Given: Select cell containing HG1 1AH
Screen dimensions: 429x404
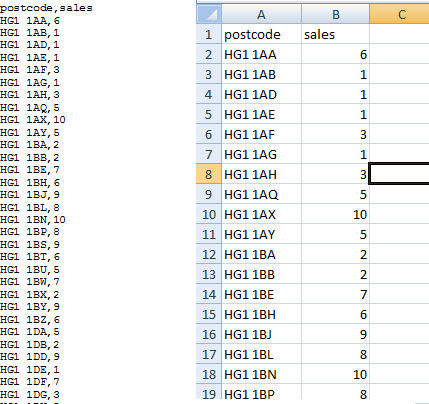Looking at the screenshot, I should (261, 174).
